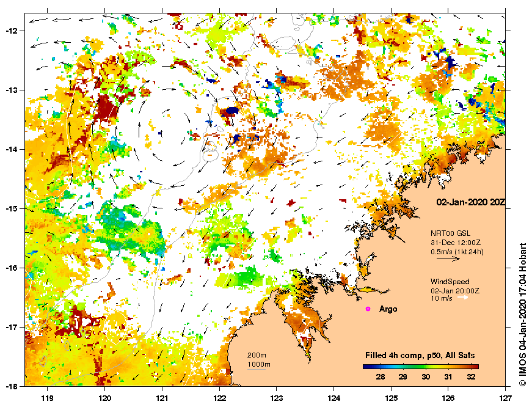
Task: Click the 02-Jan 20:00Z wind time text
Action: (455, 291)
